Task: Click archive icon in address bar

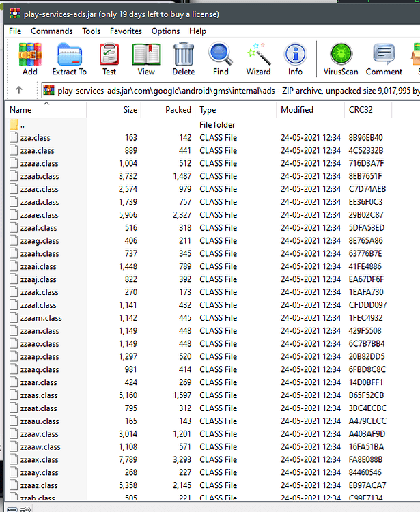Action: pyautogui.click(x=49, y=90)
